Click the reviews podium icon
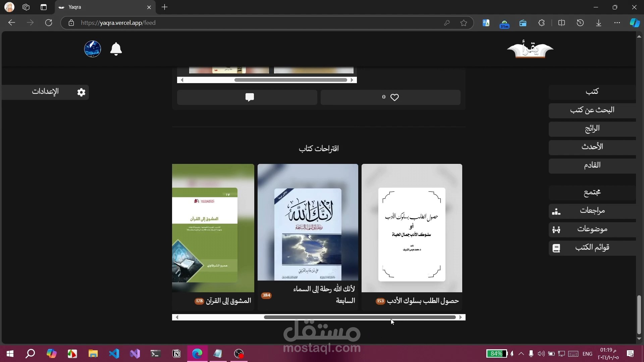644x362 pixels. [556, 211]
